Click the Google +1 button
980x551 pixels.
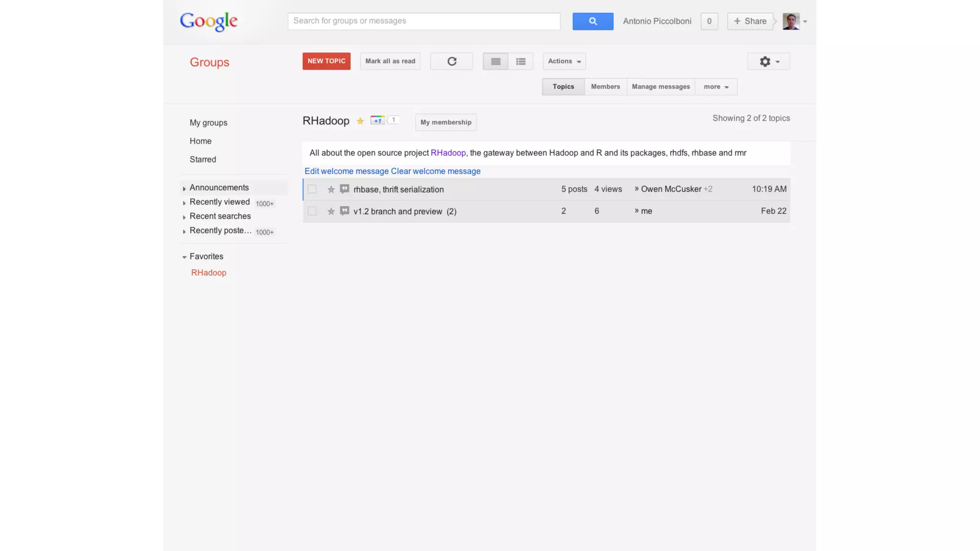coord(378,121)
